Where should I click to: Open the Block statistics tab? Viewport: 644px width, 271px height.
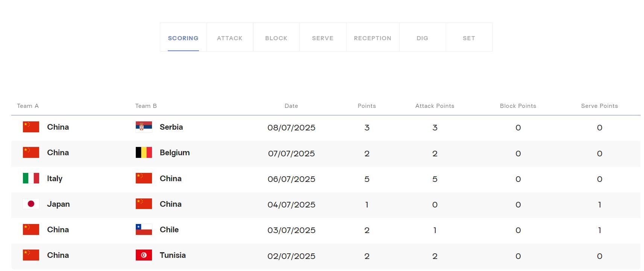pos(276,38)
